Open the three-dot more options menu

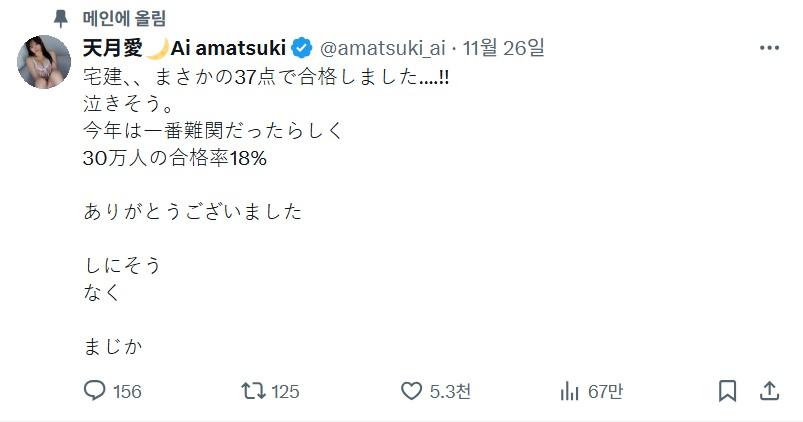[x=769, y=48]
